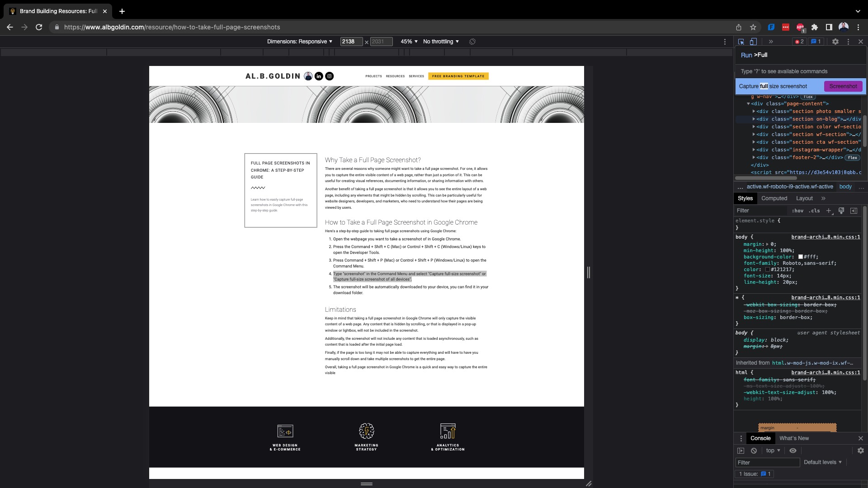Click the Styles Filter field
This screenshot has width=868, height=488.
click(x=762, y=211)
